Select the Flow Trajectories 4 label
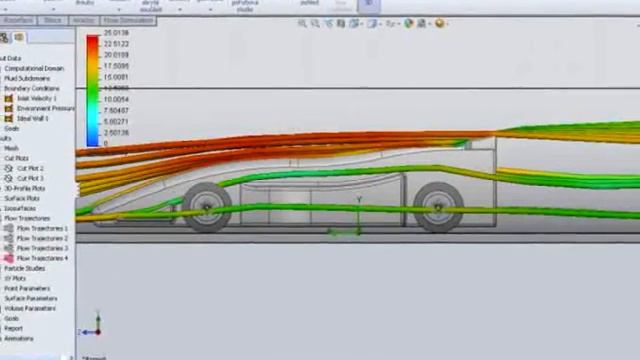The width and height of the screenshot is (640, 360). [42, 258]
